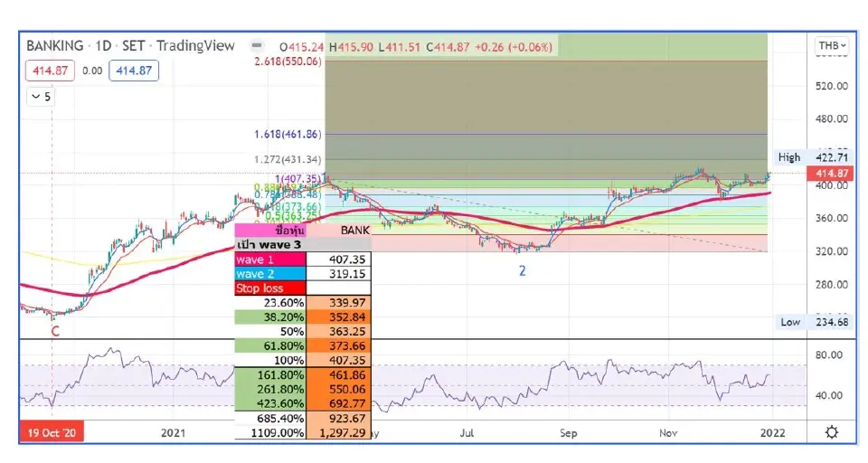Click the target value 363.25 in table
The width and height of the screenshot is (868, 463).
pos(338,331)
